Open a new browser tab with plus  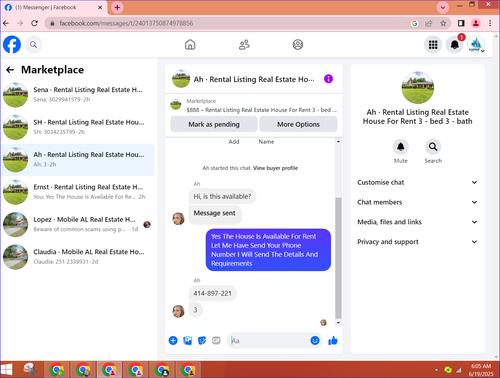[117, 7]
